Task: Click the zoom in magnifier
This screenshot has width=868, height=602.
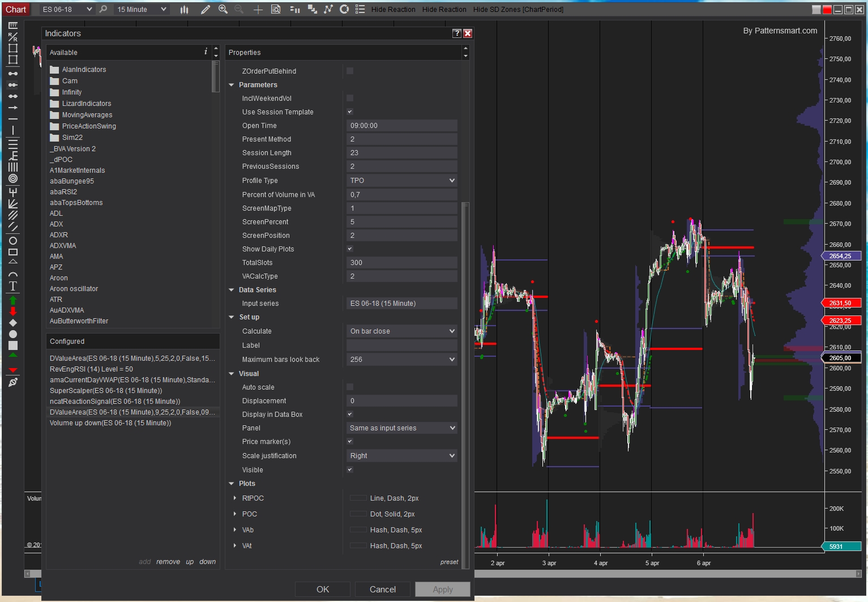Action: [x=223, y=10]
